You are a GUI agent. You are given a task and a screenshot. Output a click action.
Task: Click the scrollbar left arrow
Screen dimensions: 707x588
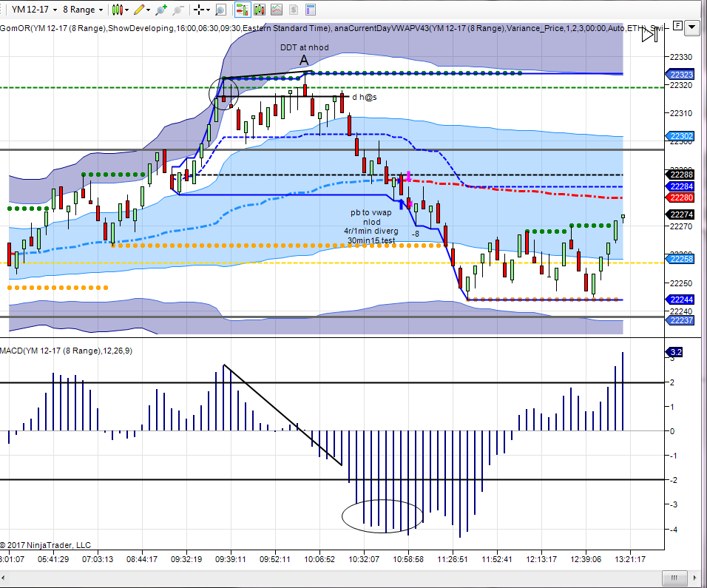[x=4, y=578]
